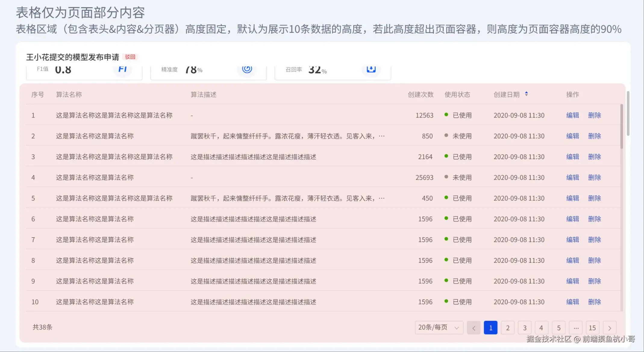Viewport: 644px width, 352px height.
Task: Jump to page 15
Action: 592,328
